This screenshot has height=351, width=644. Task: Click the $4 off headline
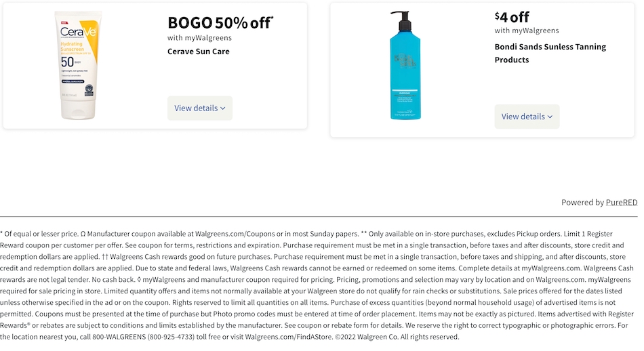click(512, 17)
